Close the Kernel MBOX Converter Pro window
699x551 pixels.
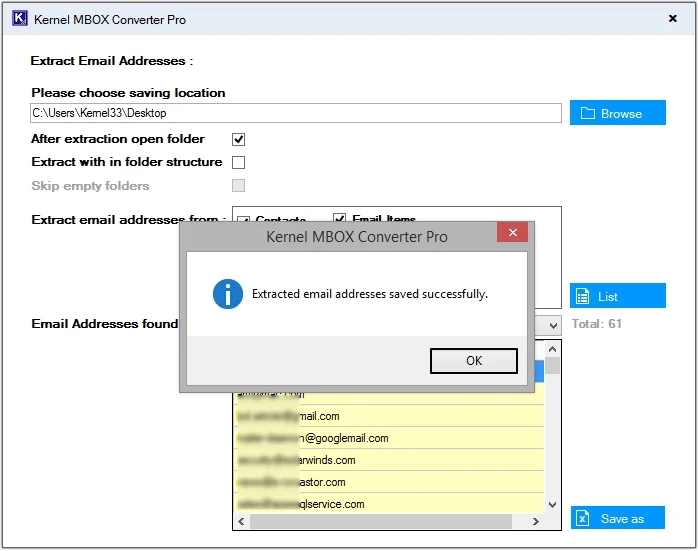tap(672, 18)
